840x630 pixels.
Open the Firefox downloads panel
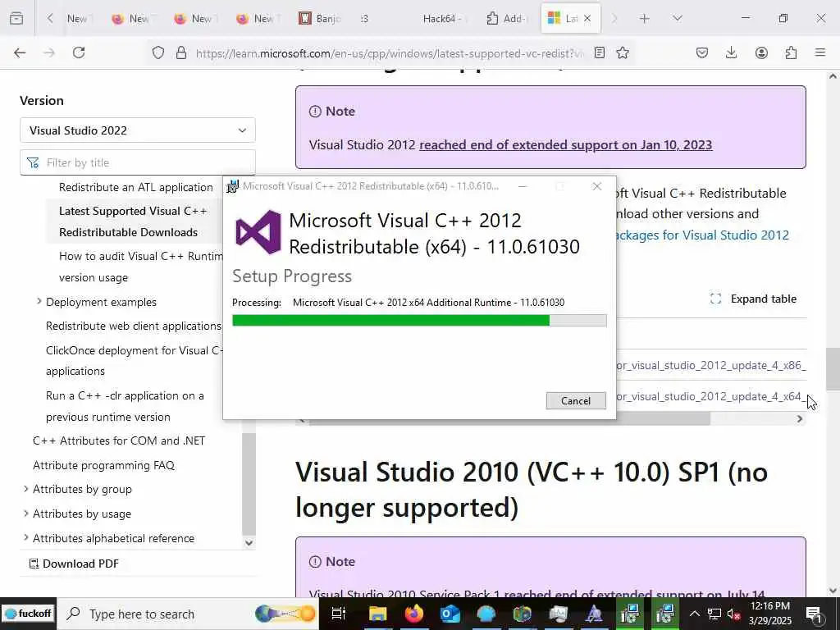tap(731, 52)
